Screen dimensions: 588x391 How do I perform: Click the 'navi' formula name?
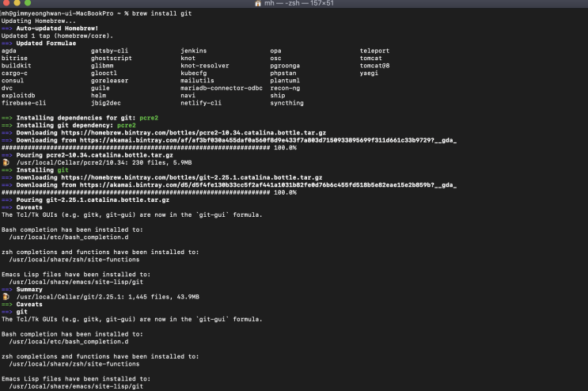point(188,96)
